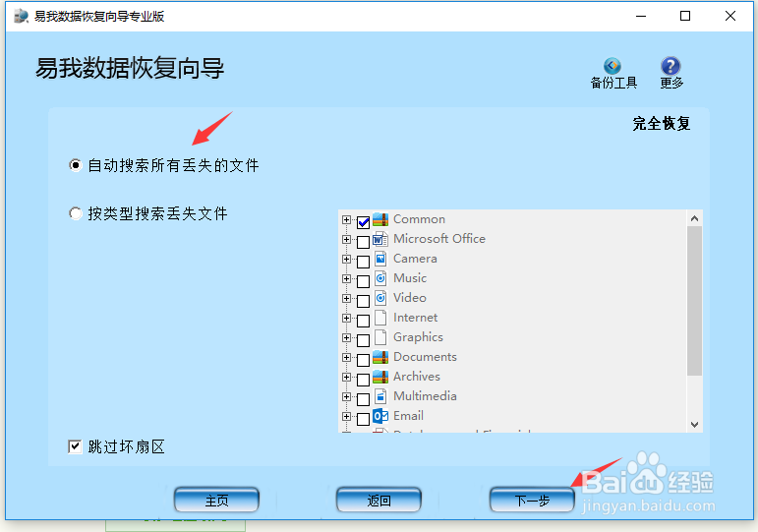The width and height of the screenshot is (758, 532).
Task: Select the Multimedia tree label
Action: [425, 396]
